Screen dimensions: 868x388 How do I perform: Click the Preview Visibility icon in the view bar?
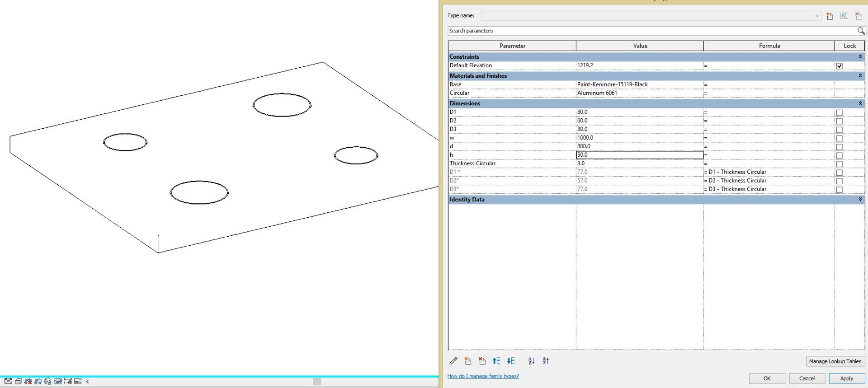point(78,381)
